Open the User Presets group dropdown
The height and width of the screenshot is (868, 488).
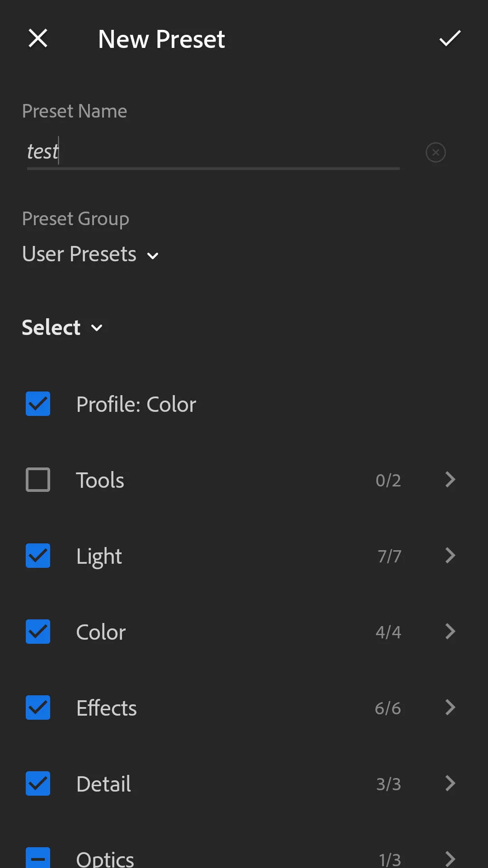point(90,254)
